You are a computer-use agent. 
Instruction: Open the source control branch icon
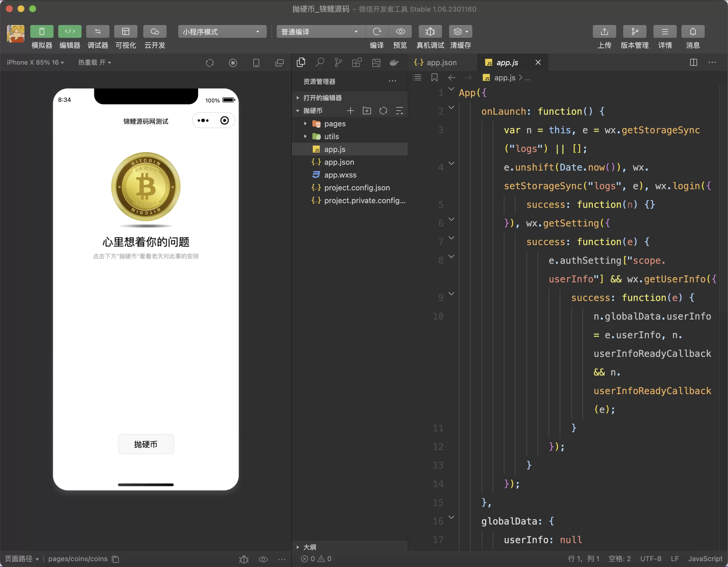coord(338,62)
